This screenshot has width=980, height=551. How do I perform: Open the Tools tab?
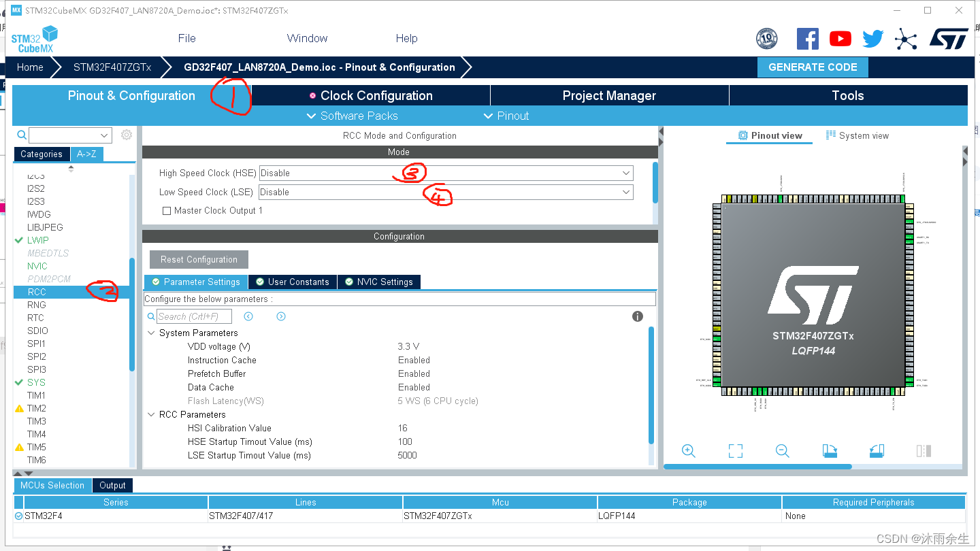848,96
